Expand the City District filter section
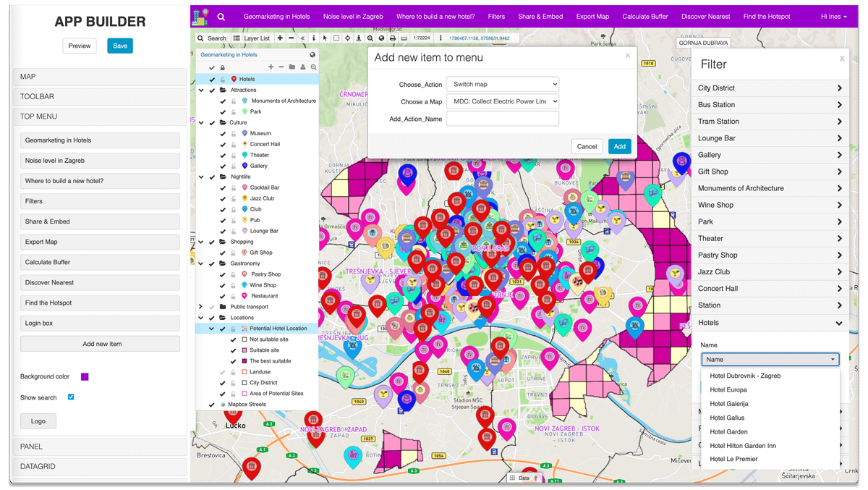 pos(770,88)
